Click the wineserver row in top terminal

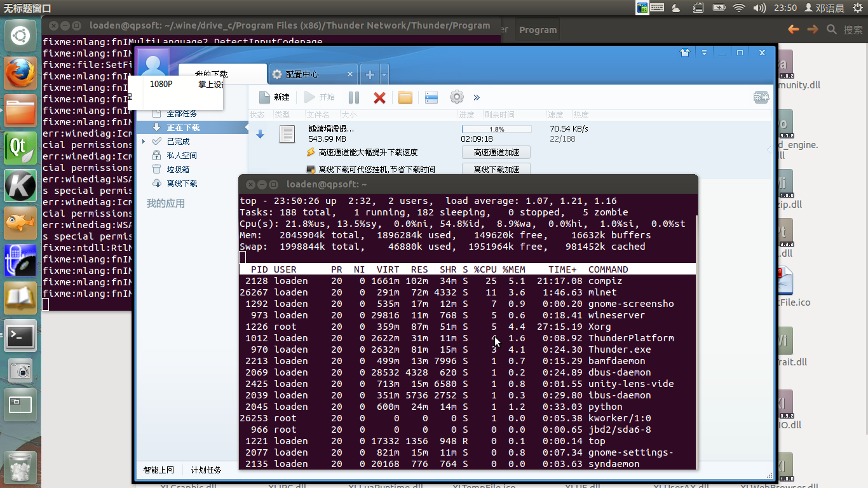(x=467, y=315)
